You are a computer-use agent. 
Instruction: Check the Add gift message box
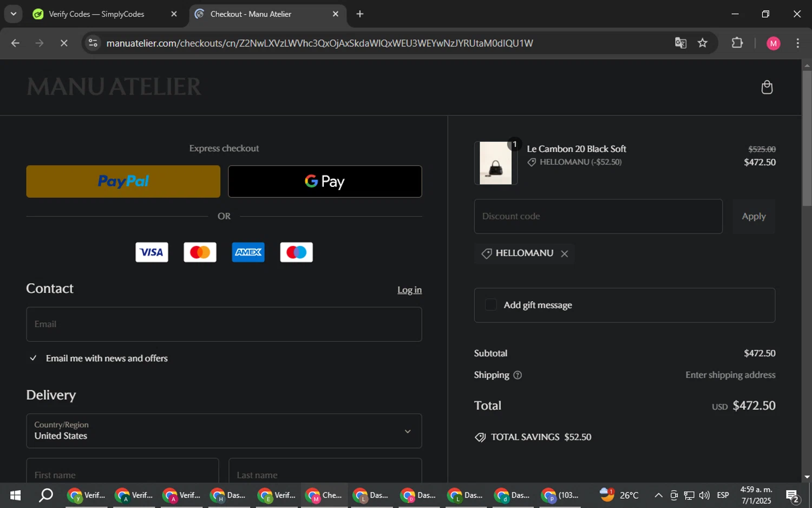[490, 305]
